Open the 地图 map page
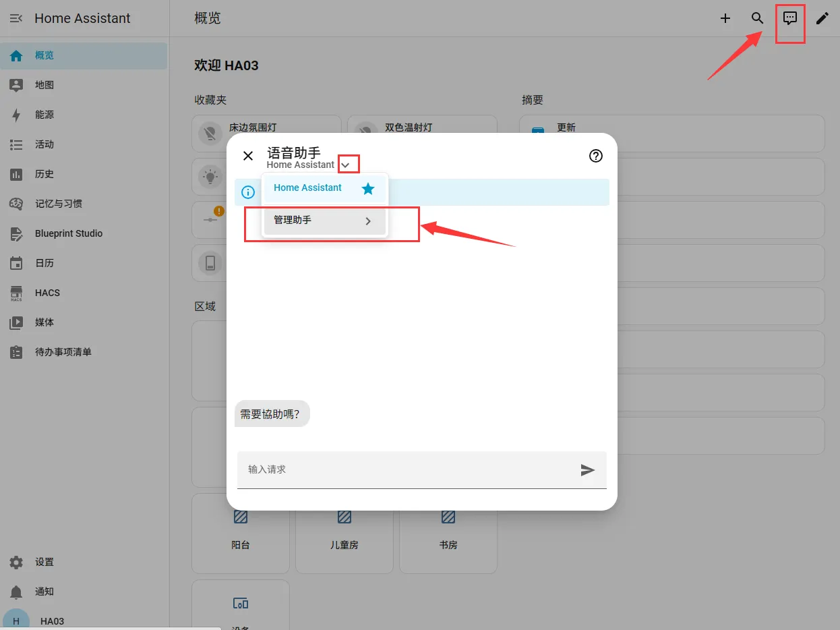Viewport: 840px width, 630px height. [84, 85]
